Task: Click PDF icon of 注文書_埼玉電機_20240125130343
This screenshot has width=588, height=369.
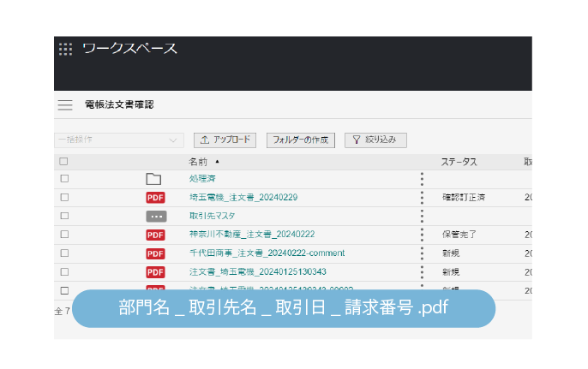Action: click(x=156, y=272)
